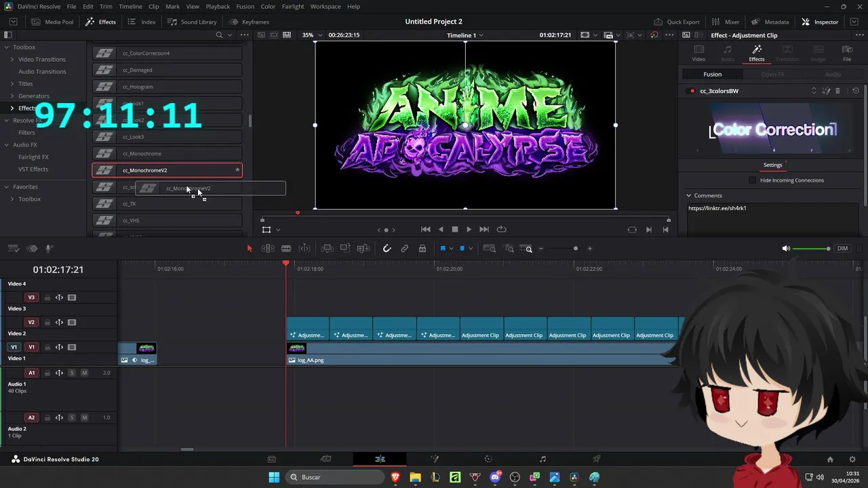The image size is (868, 488).
Task: Open File Explorer from the taskbar
Action: (415, 477)
